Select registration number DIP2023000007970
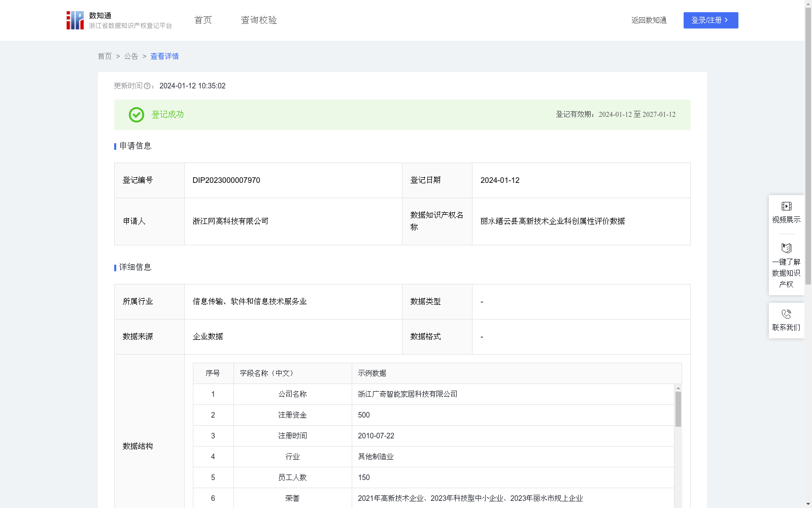 point(226,180)
